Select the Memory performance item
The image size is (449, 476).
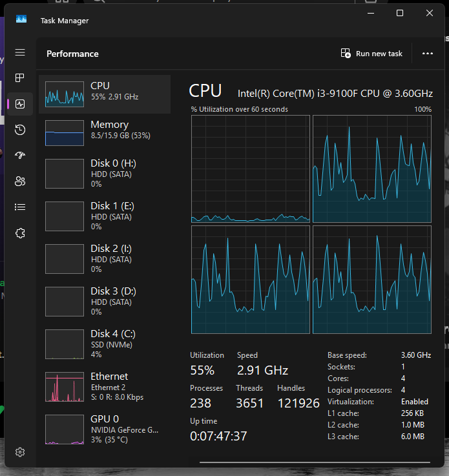pyautogui.click(x=105, y=133)
